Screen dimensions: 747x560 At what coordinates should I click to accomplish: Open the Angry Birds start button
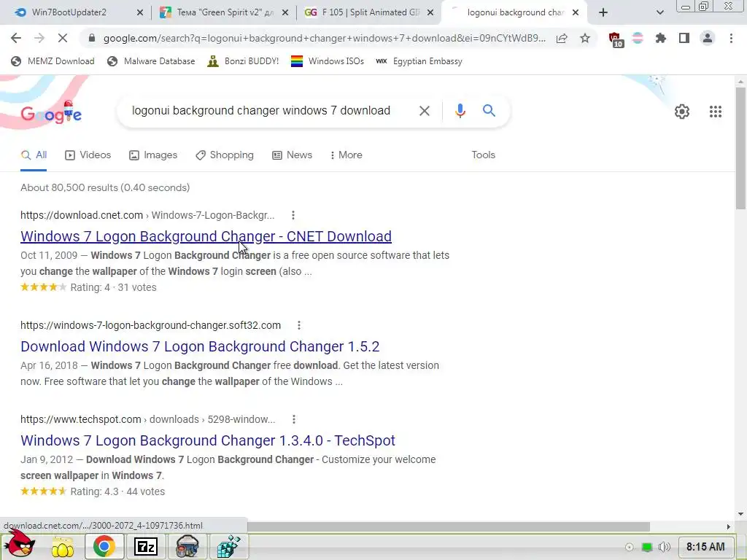(x=21, y=545)
